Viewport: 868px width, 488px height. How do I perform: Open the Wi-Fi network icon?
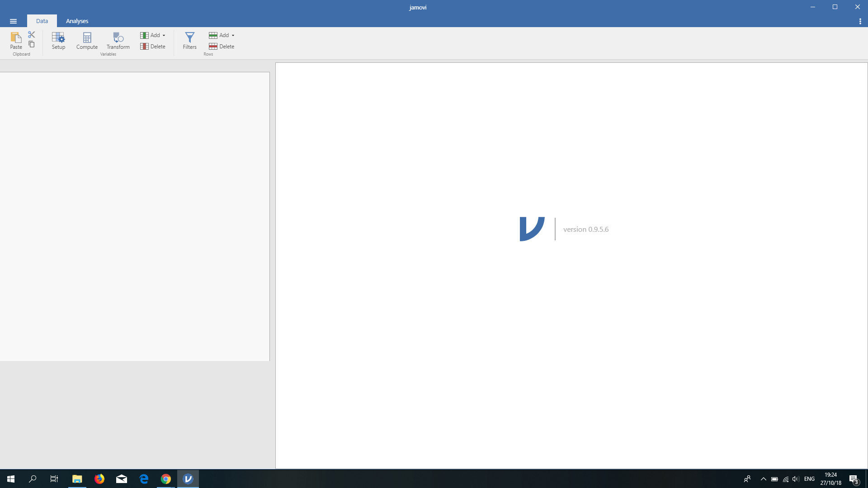(786, 479)
